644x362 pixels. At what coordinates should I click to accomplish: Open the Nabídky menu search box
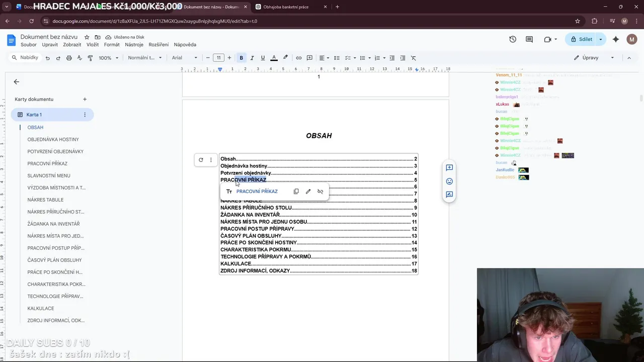pyautogui.click(x=25, y=58)
